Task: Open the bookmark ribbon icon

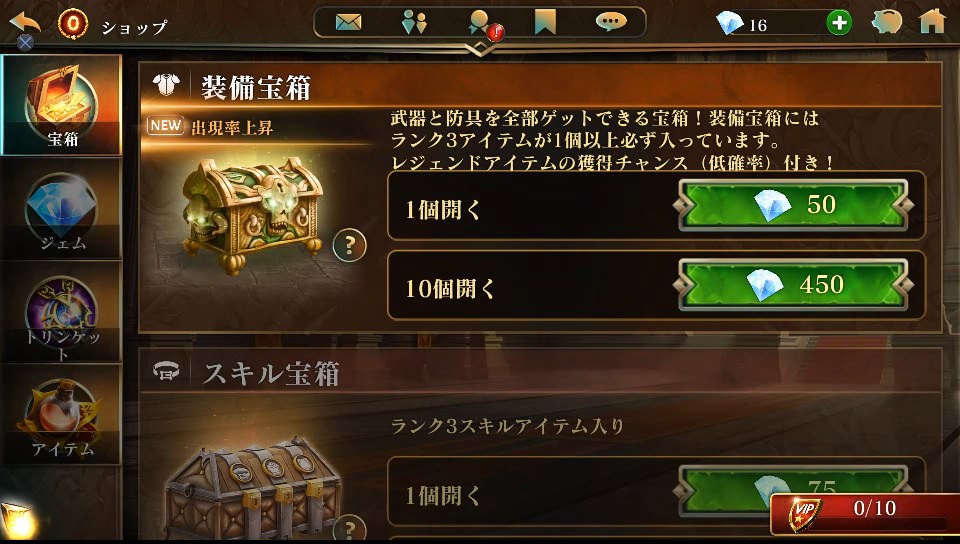Action: [545, 23]
